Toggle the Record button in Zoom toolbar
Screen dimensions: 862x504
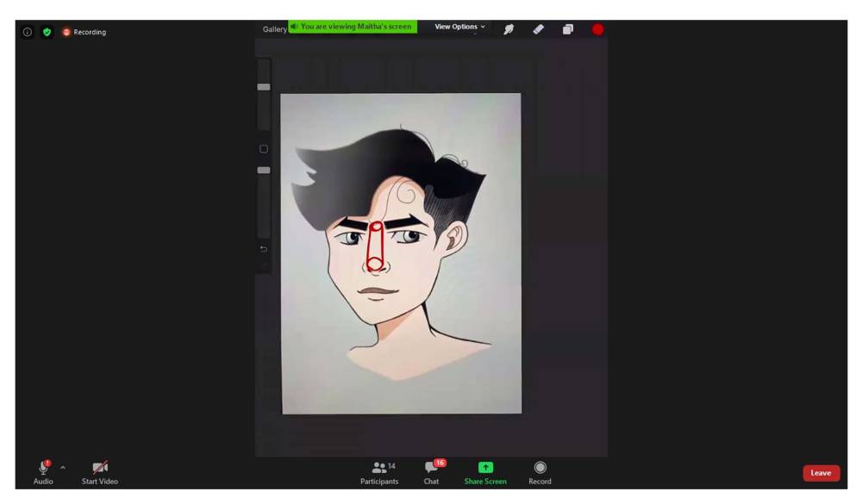[x=540, y=472]
